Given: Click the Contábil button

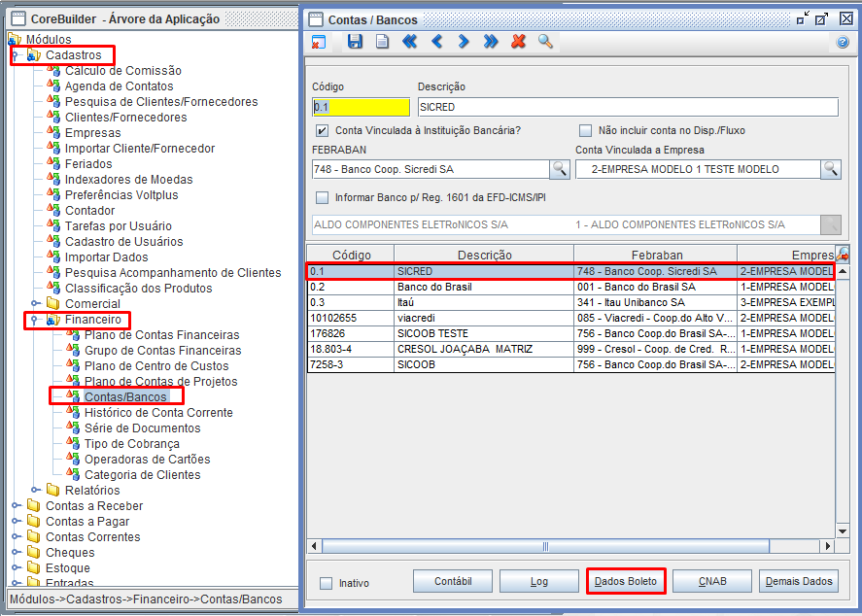Looking at the screenshot, I should click(453, 581).
